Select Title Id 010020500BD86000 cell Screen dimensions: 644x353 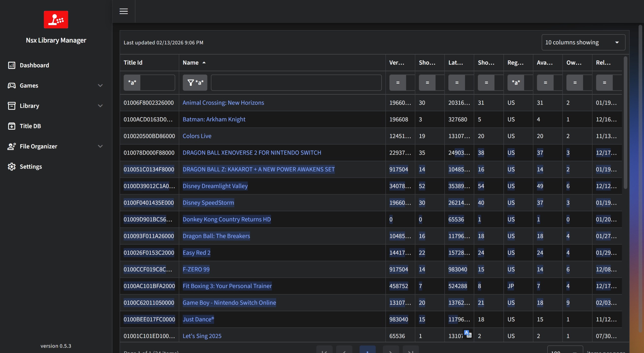pyautogui.click(x=149, y=136)
